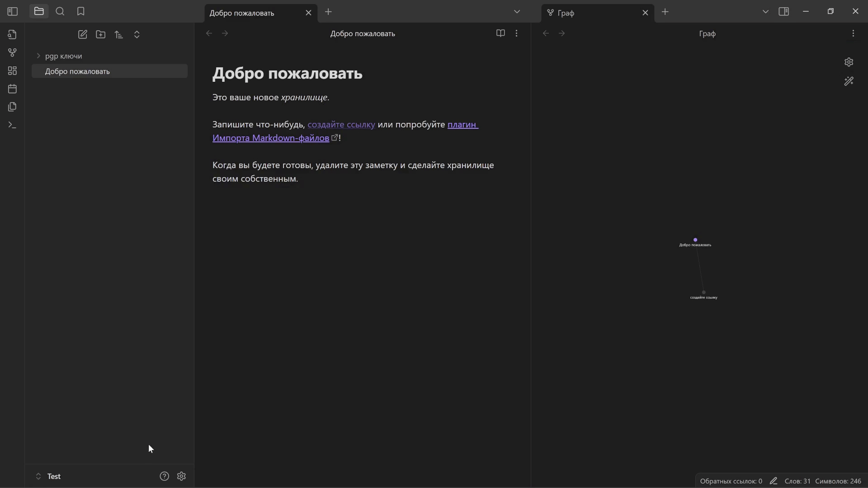Open more options menu for graph
The width and height of the screenshot is (868, 488).
click(853, 33)
